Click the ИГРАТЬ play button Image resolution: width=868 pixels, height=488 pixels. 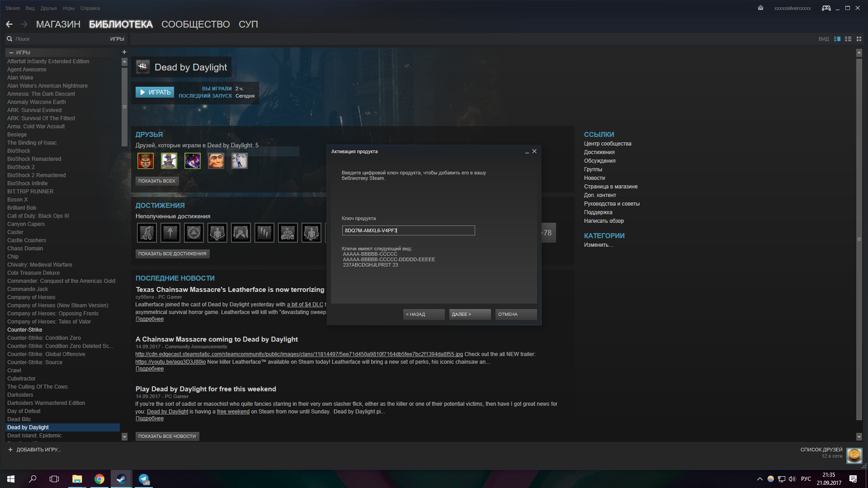[155, 92]
